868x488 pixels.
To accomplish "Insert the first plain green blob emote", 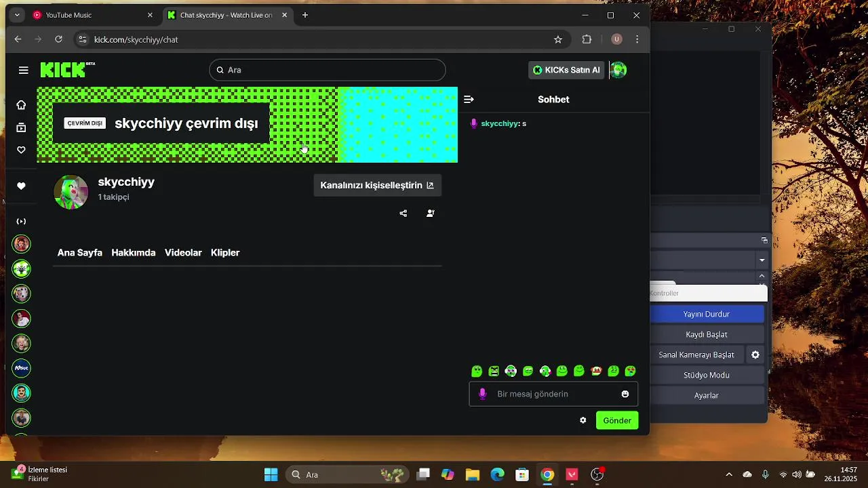I will [477, 371].
